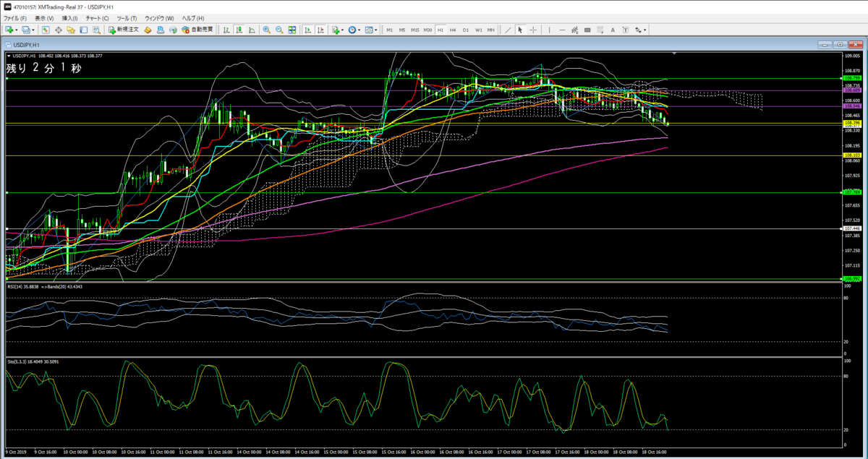Open the ウィンドウ(W) menu
The image size is (868, 459).
(159, 17)
